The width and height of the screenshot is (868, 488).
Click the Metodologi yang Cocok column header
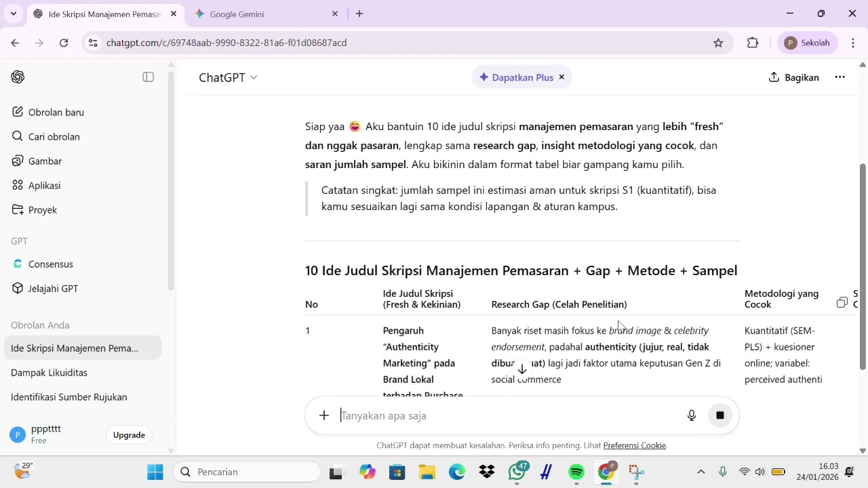(781, 299)
